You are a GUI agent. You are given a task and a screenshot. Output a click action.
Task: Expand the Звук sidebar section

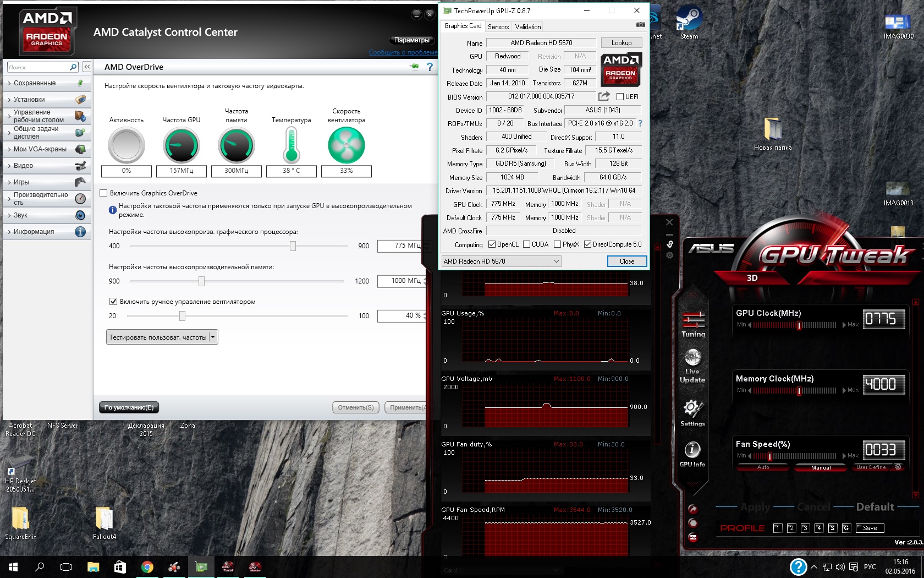(x=47, y=215)
